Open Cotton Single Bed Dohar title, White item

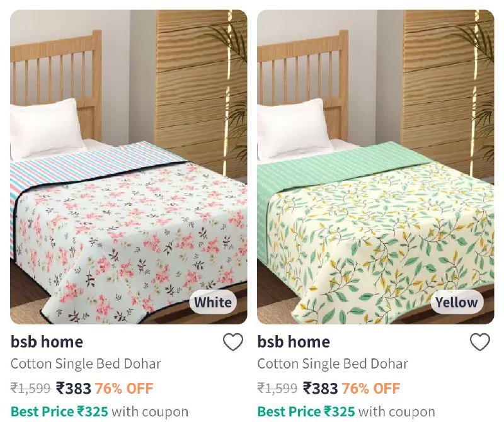(86, 364)
